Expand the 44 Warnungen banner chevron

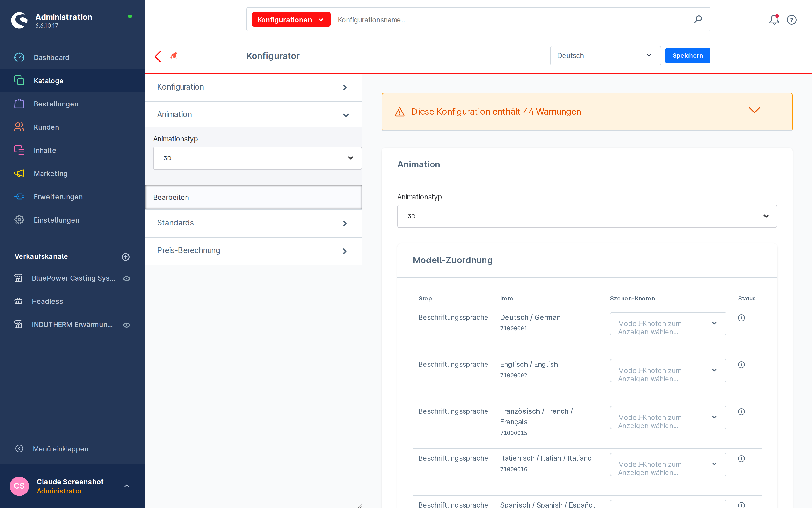coord(754,111)
